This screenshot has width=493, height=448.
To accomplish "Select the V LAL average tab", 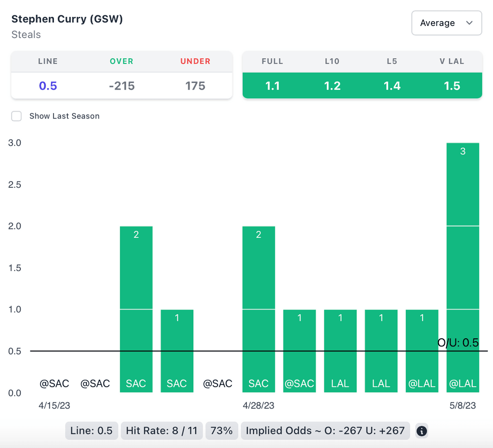I will pos(452,86).
